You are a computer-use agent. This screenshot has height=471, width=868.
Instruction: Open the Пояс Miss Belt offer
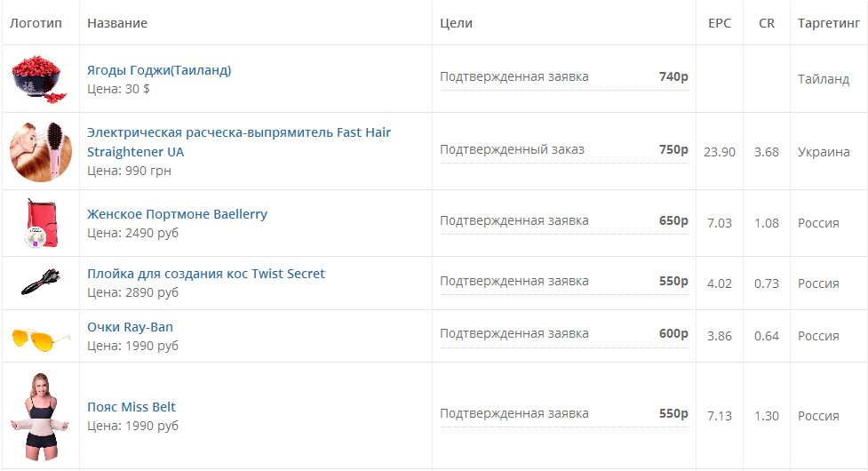coord(131,407)
